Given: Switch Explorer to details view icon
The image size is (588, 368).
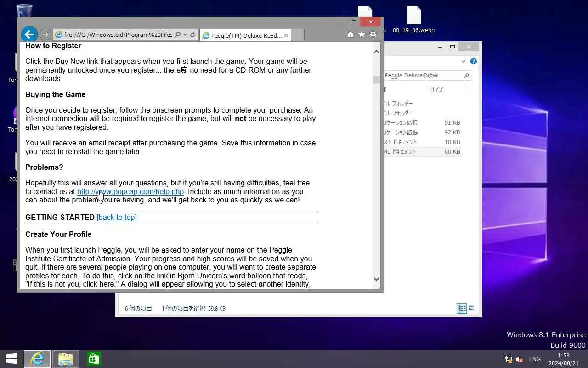Looking at the screenshot, I should (x=462, y=309).
